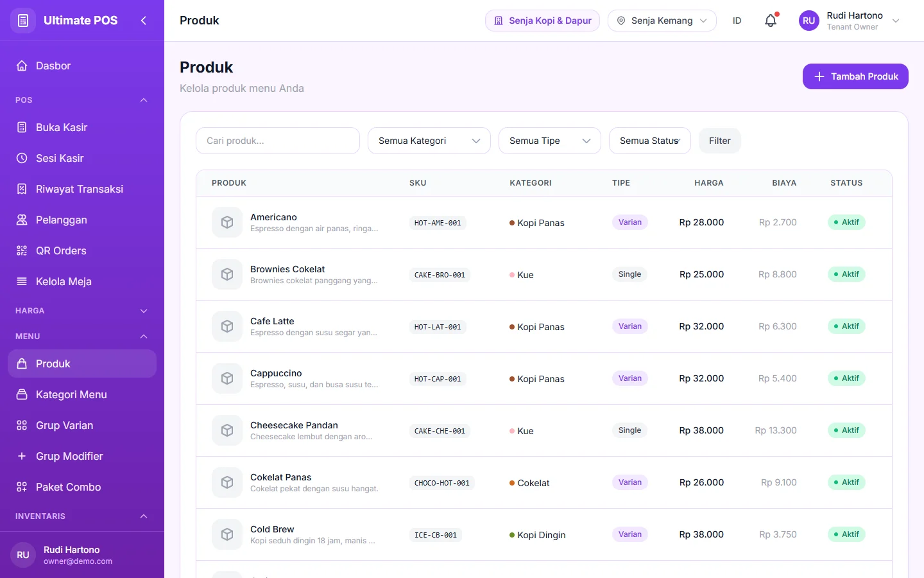
Task: Open notifications bell
Action: (x=771, y=21)
